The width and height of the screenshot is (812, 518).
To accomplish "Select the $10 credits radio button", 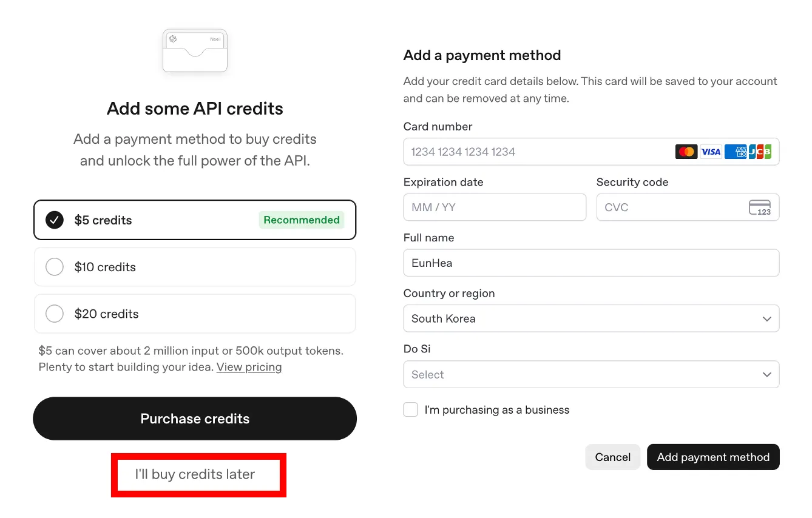I will (55, 267).
